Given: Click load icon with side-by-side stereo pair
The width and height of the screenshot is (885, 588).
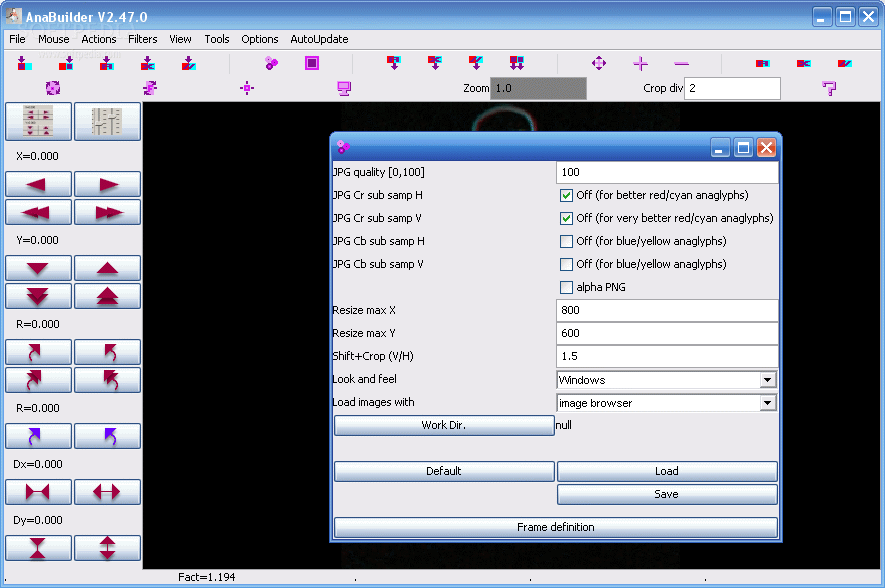Looking at the screenshot, I should 106,63.
